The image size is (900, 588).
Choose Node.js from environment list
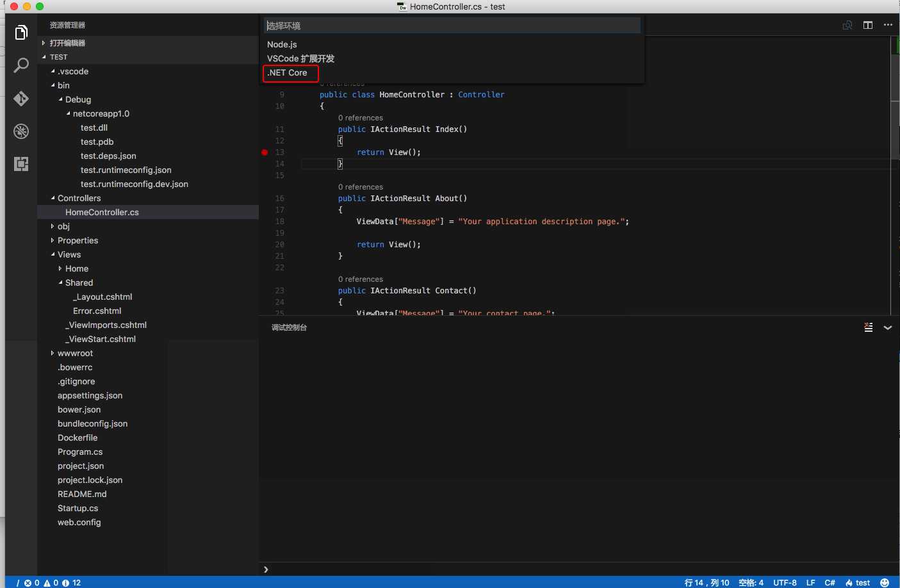tap(282, 45)
